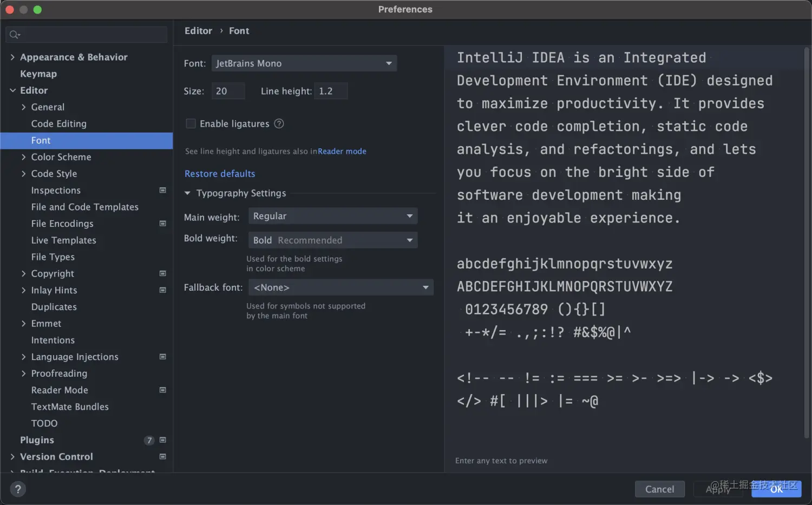
Task: Open the Fallback font dropdown
Action: (x=341, y=287)
